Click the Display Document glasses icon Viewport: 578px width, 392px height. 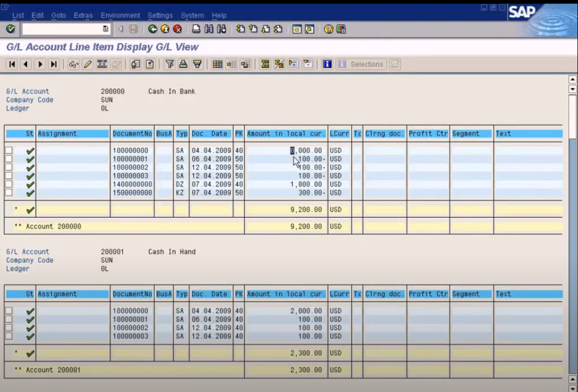[x=73, y=64]
